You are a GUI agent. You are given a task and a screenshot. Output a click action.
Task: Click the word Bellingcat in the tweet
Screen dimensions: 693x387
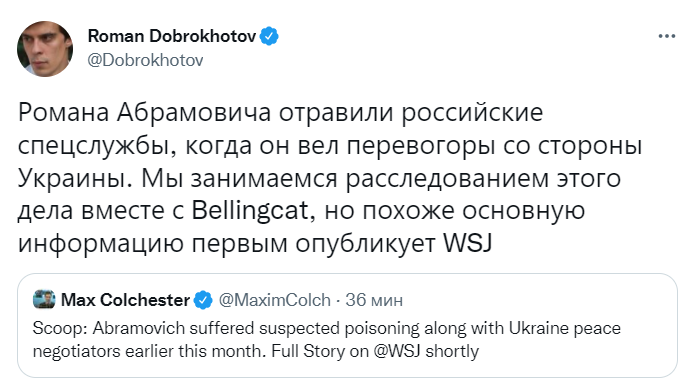point(250,210)
